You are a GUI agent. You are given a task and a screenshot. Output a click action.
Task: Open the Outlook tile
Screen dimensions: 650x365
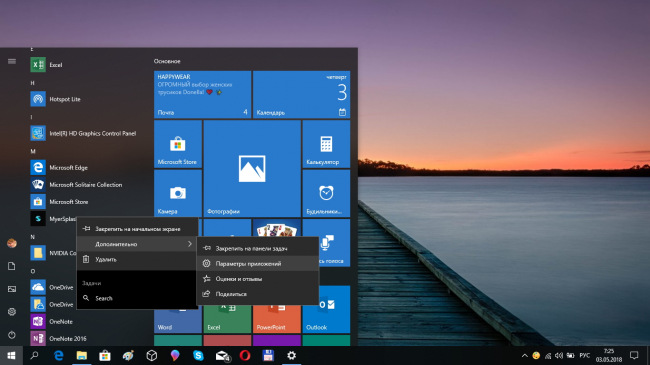coord(326,309)
